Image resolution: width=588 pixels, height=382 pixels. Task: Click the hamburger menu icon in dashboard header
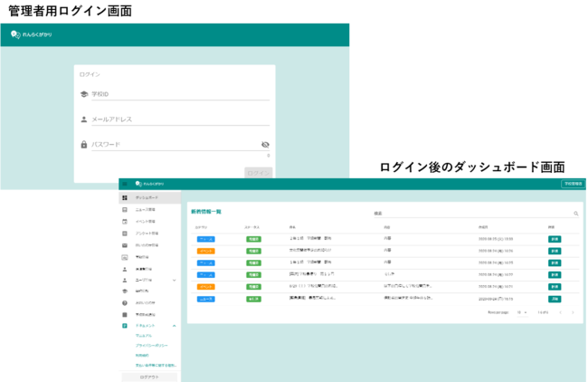click(125, 184)
